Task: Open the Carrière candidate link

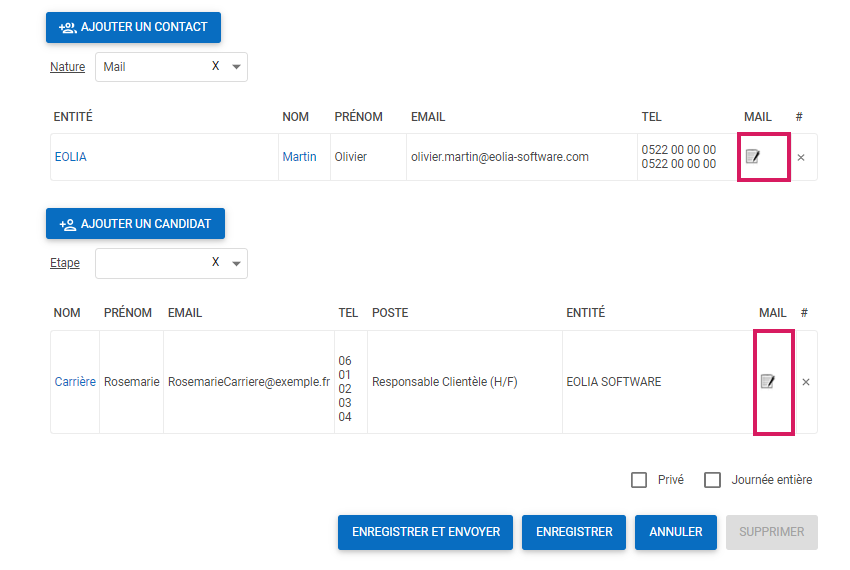Action: click(75, 382)
